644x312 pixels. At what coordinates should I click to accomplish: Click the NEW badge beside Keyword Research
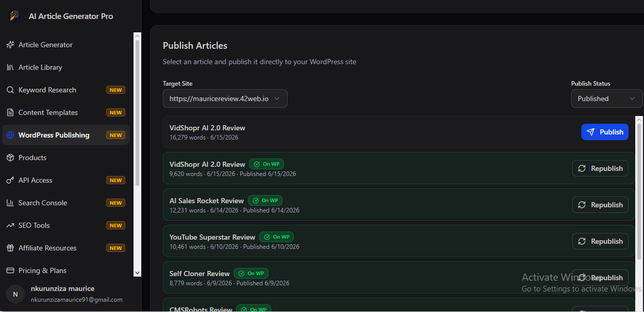116,90
